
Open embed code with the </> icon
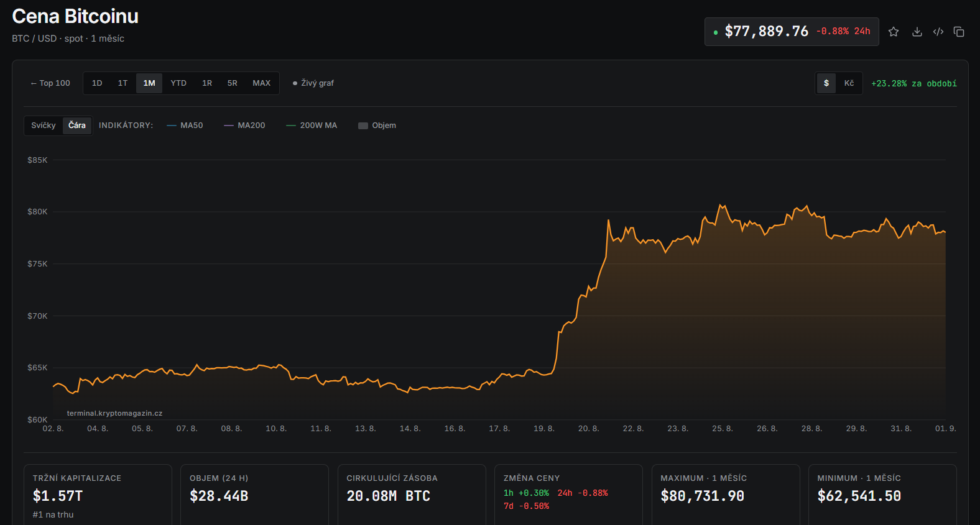point(938,32)
